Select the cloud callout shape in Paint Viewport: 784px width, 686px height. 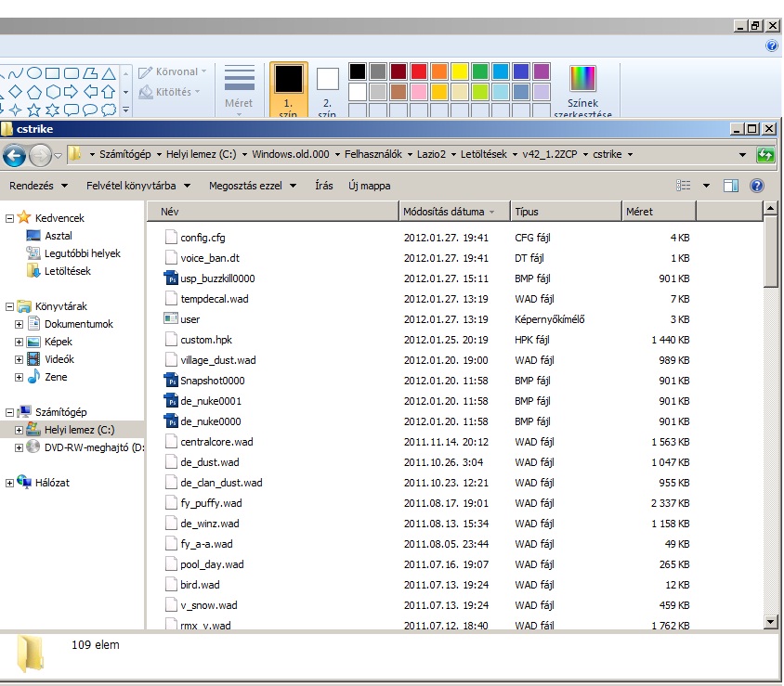109,110
